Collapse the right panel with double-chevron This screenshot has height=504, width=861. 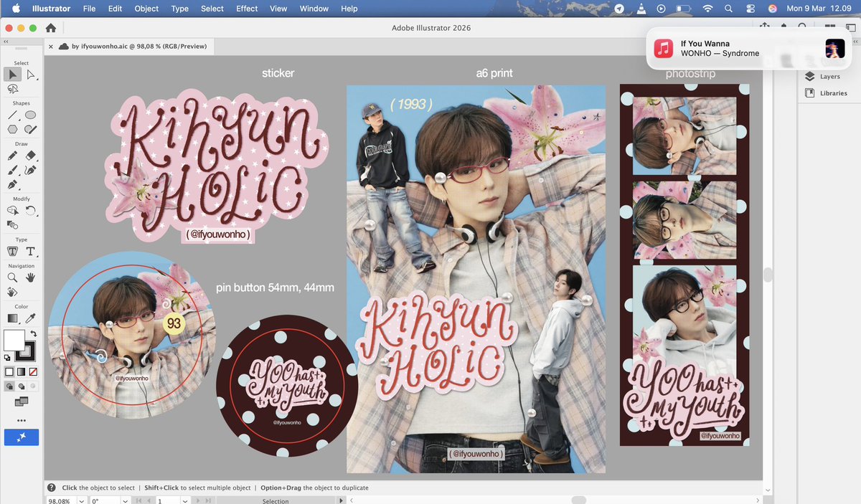855,42
